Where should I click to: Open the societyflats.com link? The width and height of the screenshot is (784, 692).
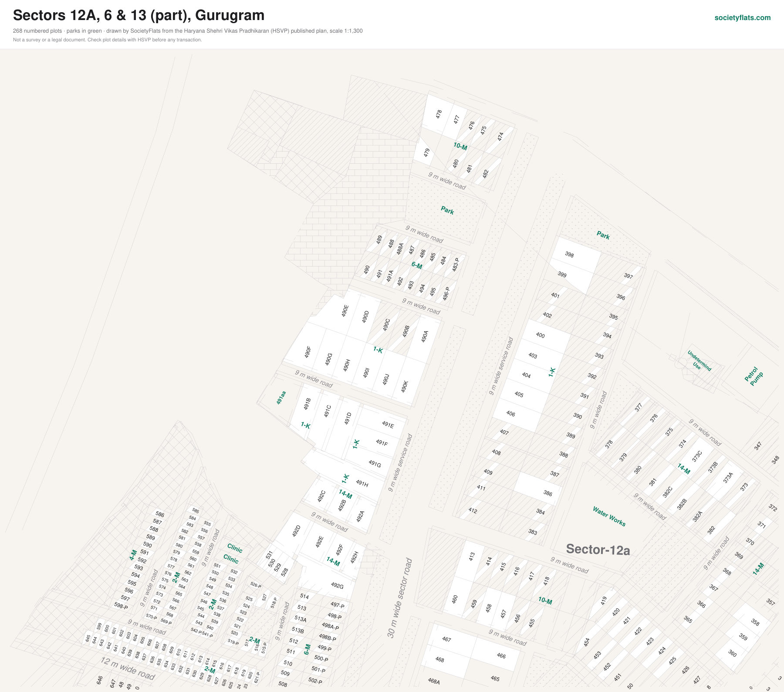[x=742, y=18]
